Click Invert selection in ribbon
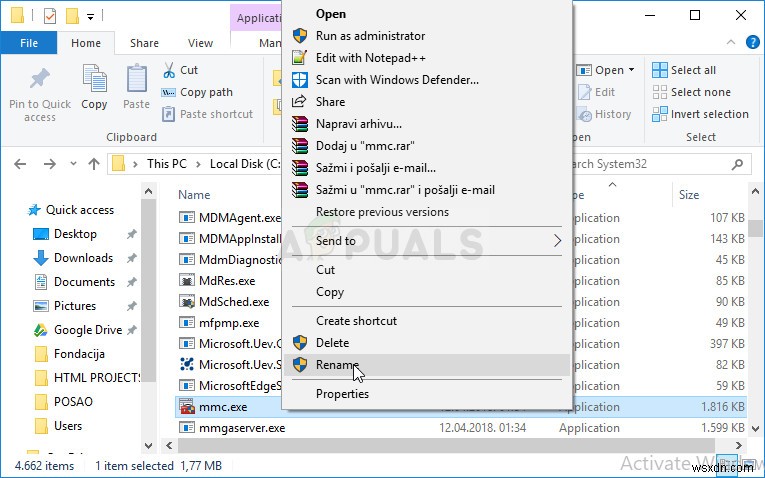The width and height of the screenshot is (765, 478). [x=700, y=114]
